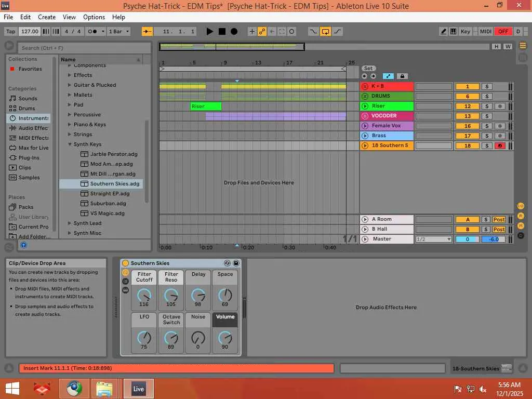
Task: Select Suburban.adg preset
Action: point(103,204)
